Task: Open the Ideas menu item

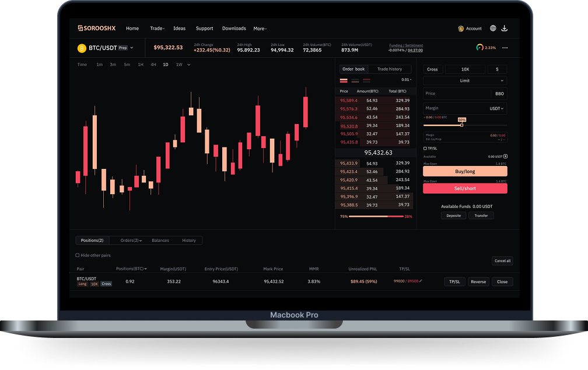Action: tap(179, 29)
